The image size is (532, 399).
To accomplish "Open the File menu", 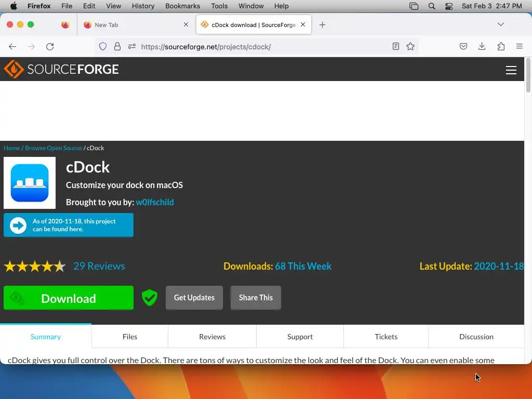I will pyautogui.click(x=67, y=6).
